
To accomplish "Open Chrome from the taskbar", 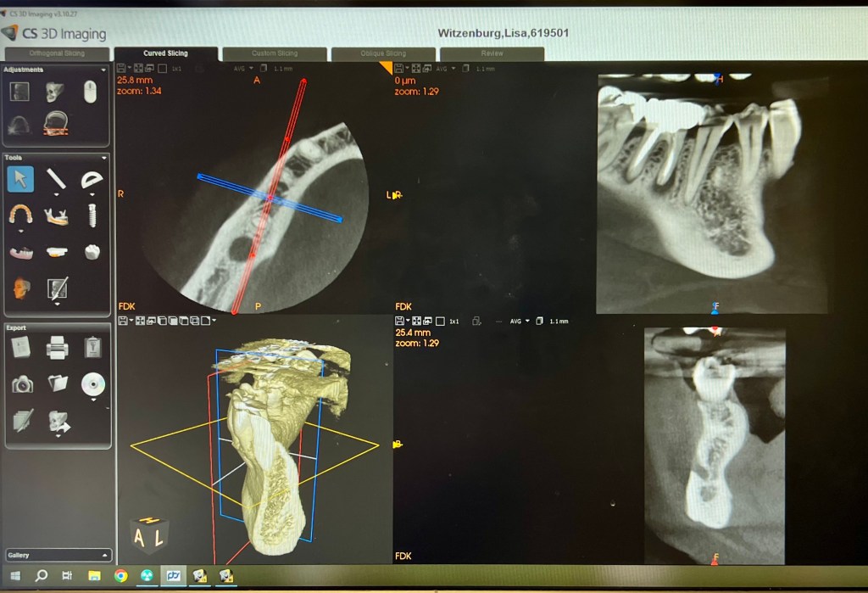I will 120,576.
